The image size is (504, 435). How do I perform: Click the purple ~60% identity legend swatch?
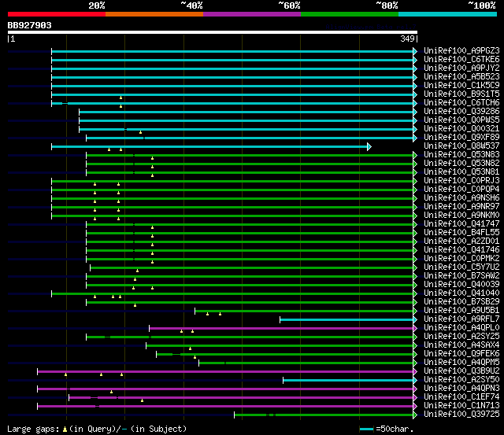click(252, 14)
